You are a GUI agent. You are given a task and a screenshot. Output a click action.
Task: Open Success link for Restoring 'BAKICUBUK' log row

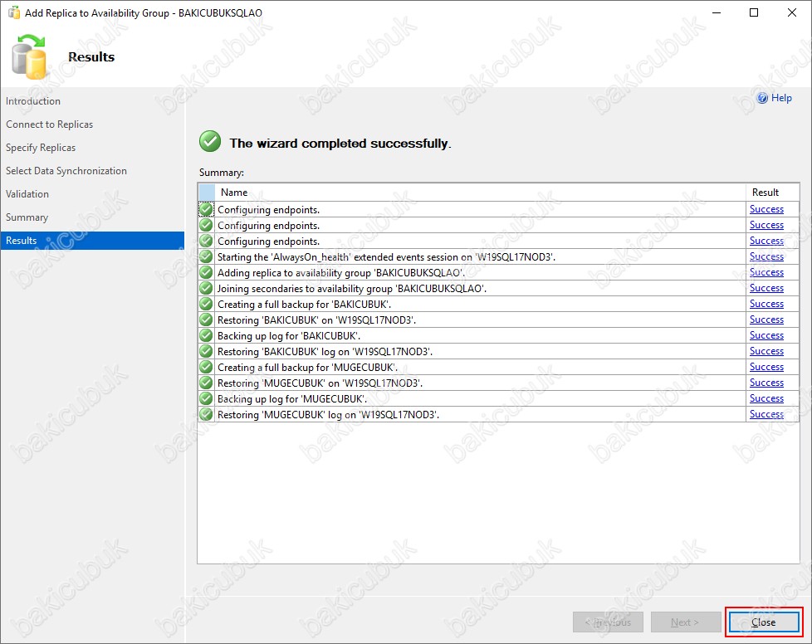(766, 351)
